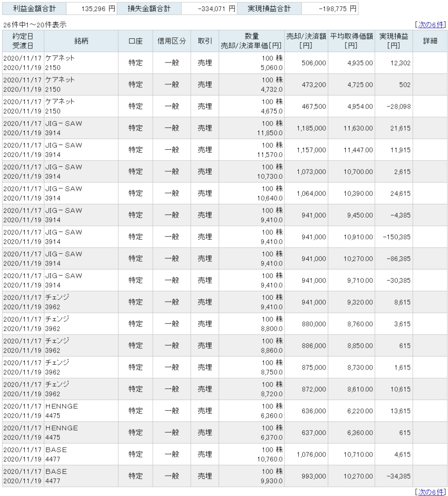Screen dimensions: 448x496
Task: Select sale amount 637,000
Action: (313, 433)
